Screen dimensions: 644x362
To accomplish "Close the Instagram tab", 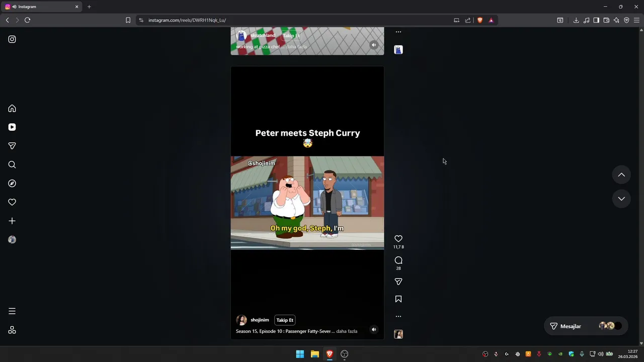I will click(x=77, y=7).
